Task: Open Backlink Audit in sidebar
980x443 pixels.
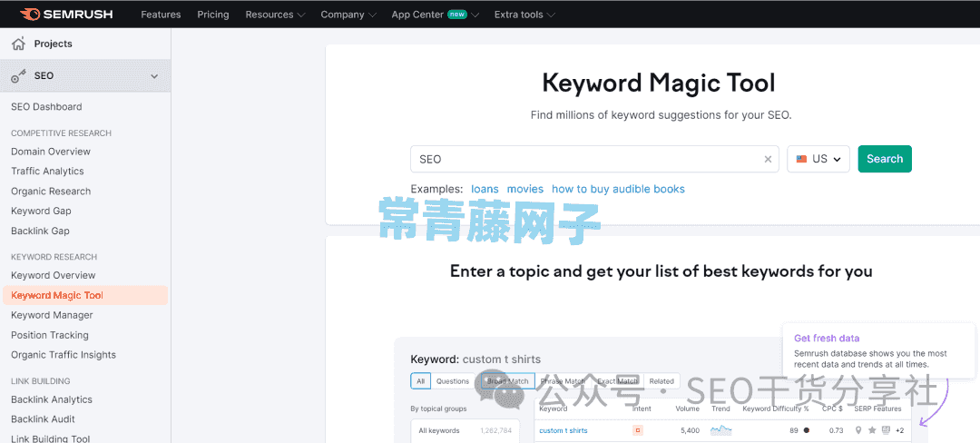Action: tap(44, 419)
